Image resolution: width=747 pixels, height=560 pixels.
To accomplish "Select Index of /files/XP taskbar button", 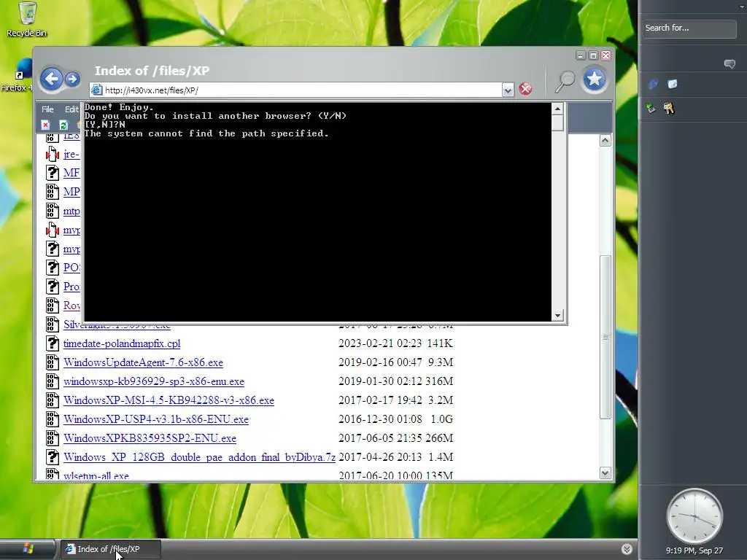I will [110, 549].
